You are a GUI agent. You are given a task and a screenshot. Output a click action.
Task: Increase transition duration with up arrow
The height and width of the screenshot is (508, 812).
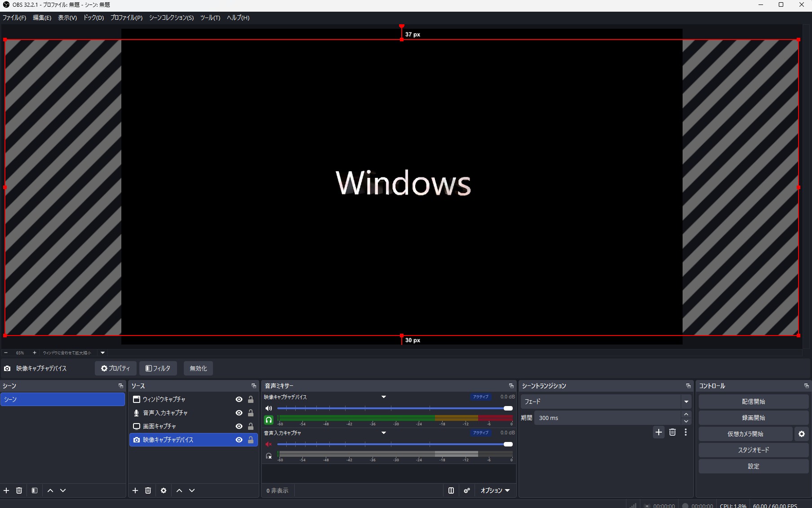[686, 414]
